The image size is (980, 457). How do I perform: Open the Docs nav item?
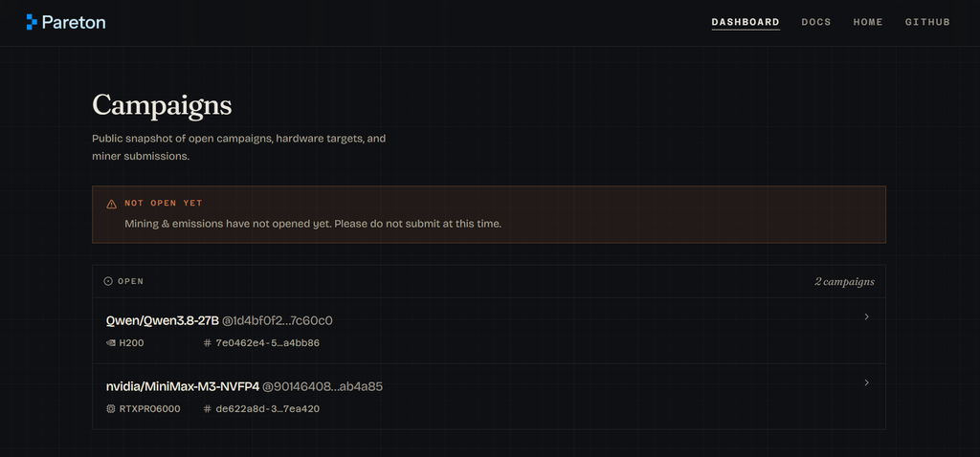click(x=816, y=22)
